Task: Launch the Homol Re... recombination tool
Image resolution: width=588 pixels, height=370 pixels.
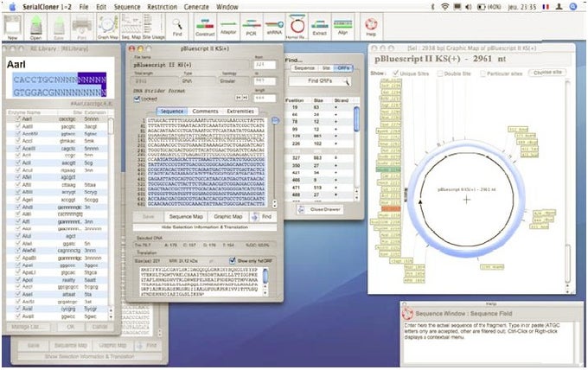Action: (x=297, y=27)
